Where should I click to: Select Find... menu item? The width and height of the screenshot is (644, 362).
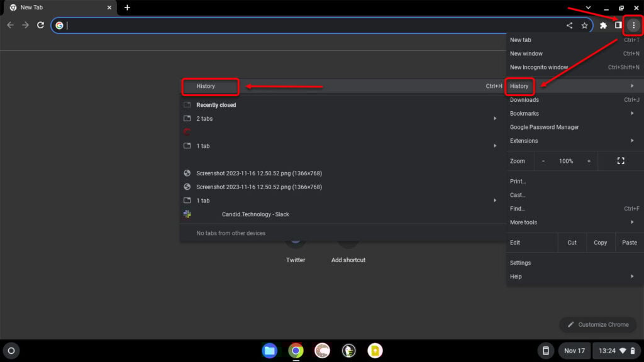pyautogui.click(x=575, y=209)
